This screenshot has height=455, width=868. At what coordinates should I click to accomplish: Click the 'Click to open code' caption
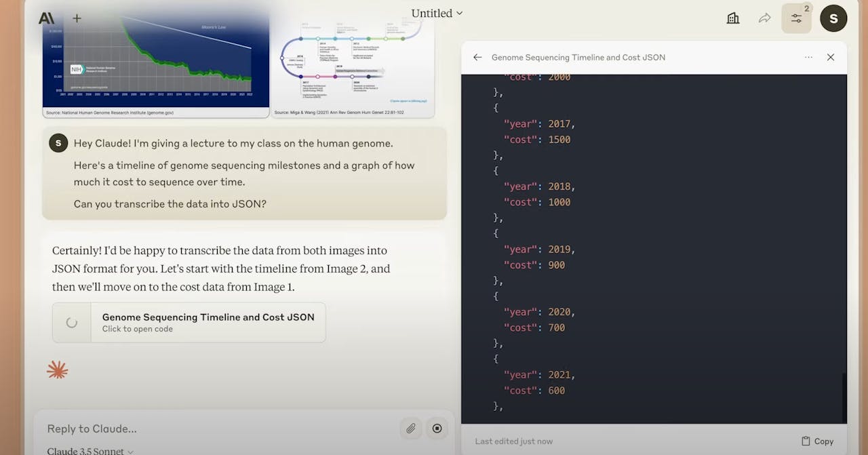[x=138, y=329]
